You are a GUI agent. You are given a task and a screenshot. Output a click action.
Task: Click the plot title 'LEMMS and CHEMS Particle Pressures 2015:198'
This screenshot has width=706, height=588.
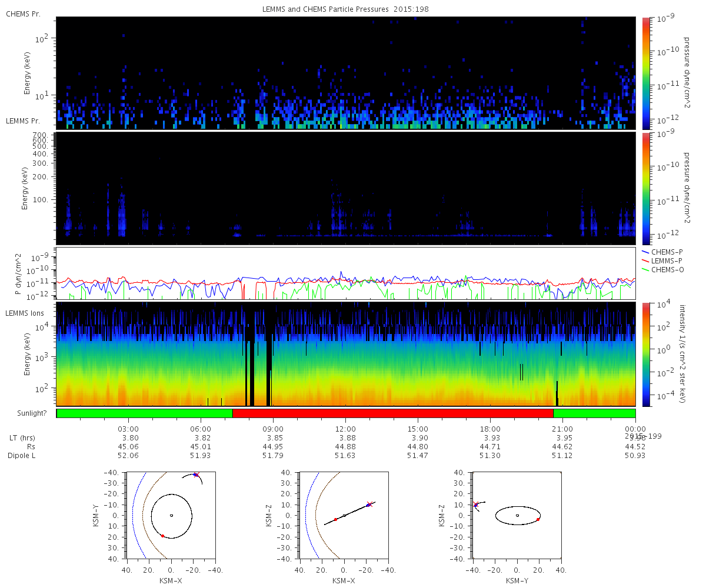point(345,10)
